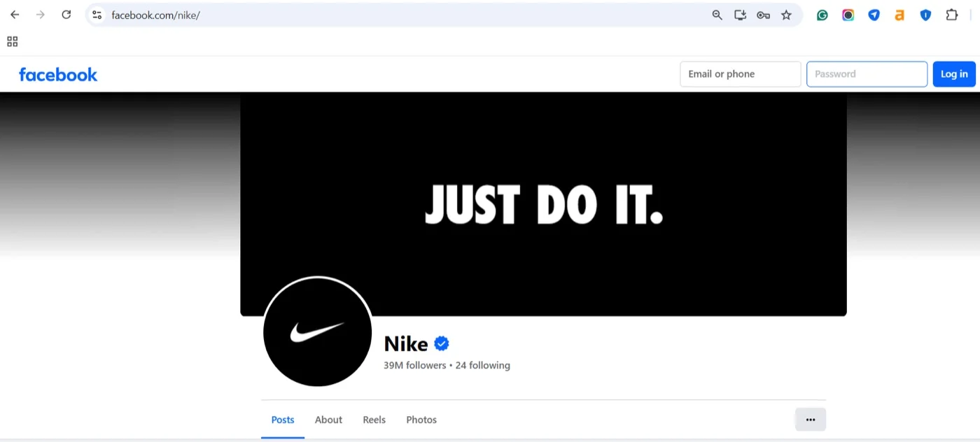Image resolution: width=980 pixels, height=442 pixels.
Task: Click the Facebook logo
Action: (58, 74)
